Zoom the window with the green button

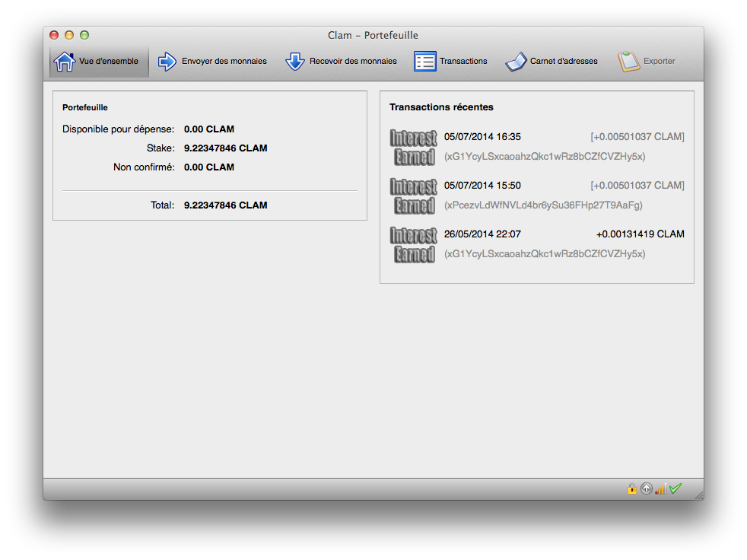84,35
